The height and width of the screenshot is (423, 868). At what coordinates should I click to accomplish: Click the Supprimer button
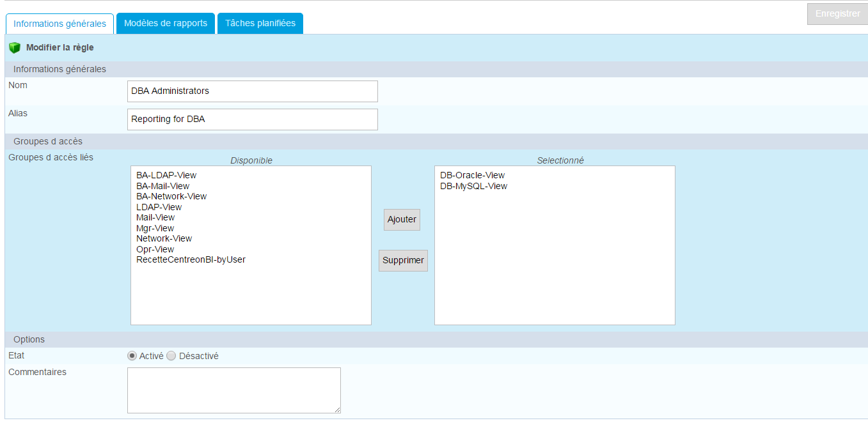[403, 261]
